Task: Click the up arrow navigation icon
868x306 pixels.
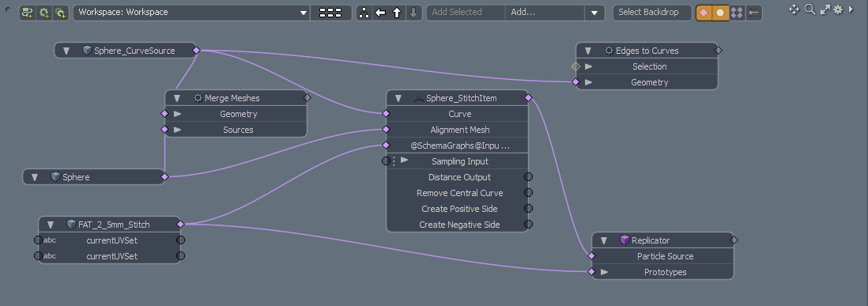Action: 397,12
